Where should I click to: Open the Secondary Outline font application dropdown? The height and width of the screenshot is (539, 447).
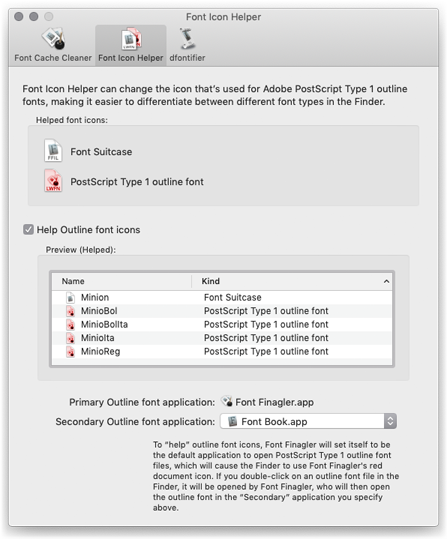point(308,421)
